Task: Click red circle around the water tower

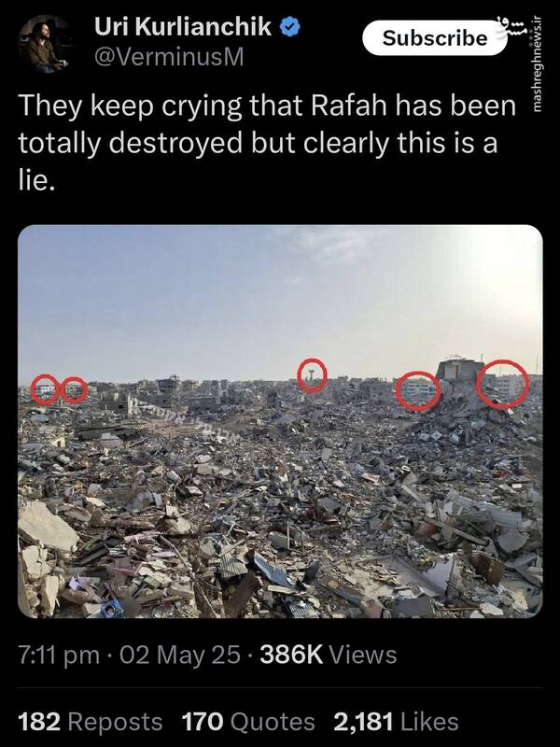Action: click(313, 375)
